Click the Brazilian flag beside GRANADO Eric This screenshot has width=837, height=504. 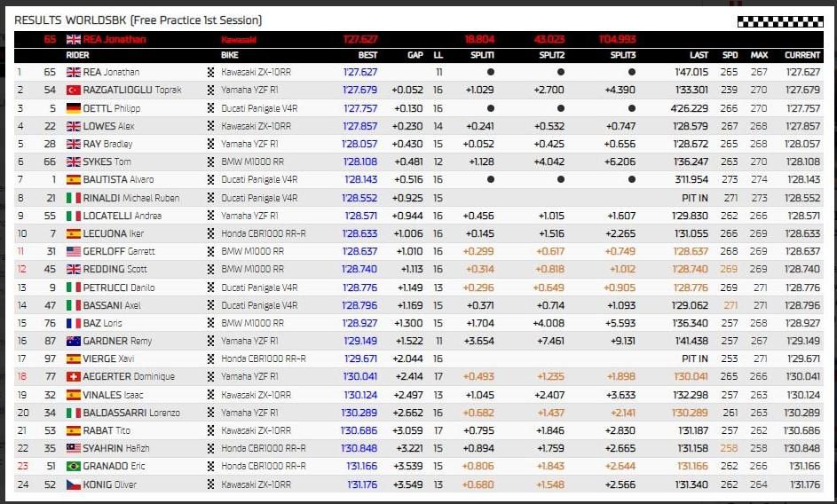pos(74,467)
